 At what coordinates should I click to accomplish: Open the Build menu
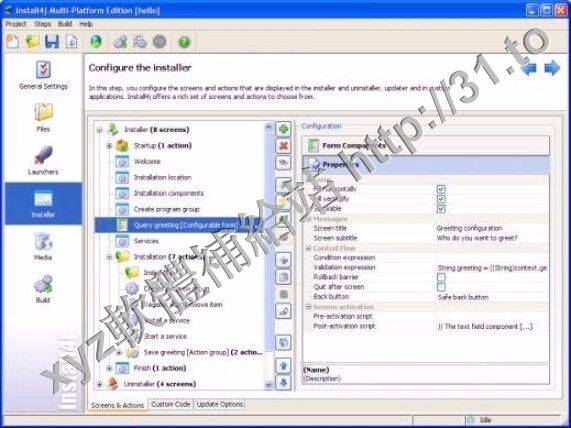[x=64, y=24]
